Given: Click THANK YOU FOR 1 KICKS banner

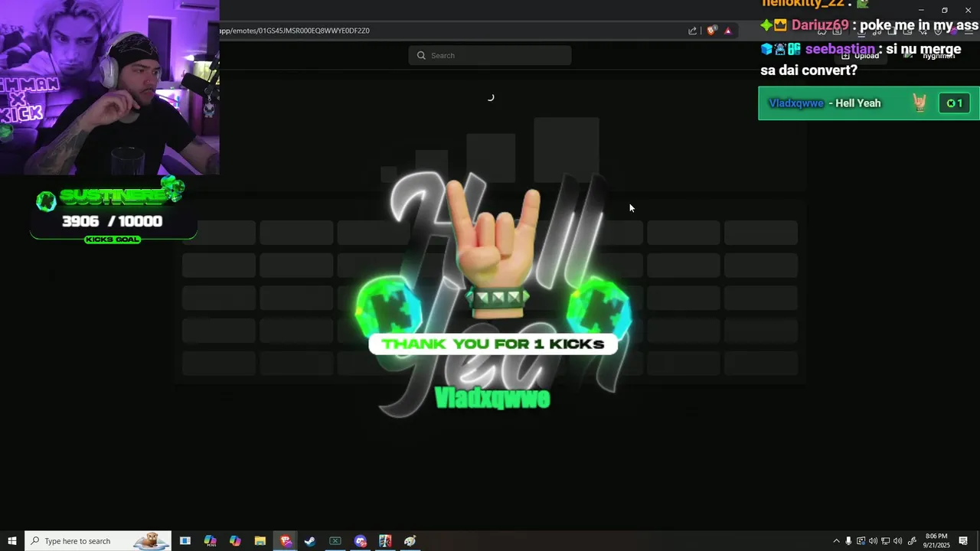Looking at the screenshot, I should (493, 344).
